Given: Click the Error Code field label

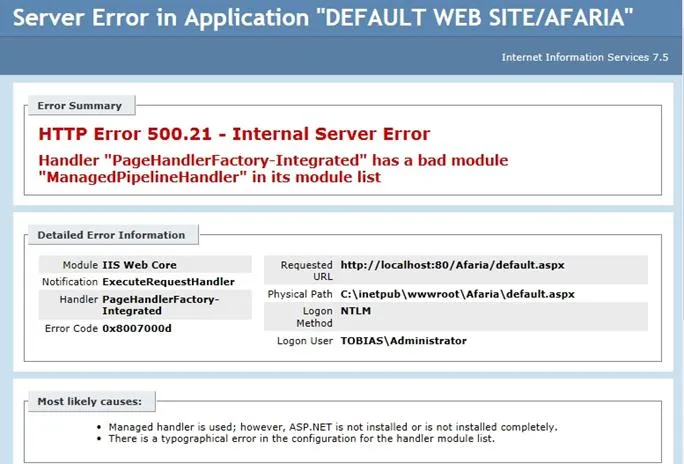Looking at the screenshot, I should (x=71, y=328).
